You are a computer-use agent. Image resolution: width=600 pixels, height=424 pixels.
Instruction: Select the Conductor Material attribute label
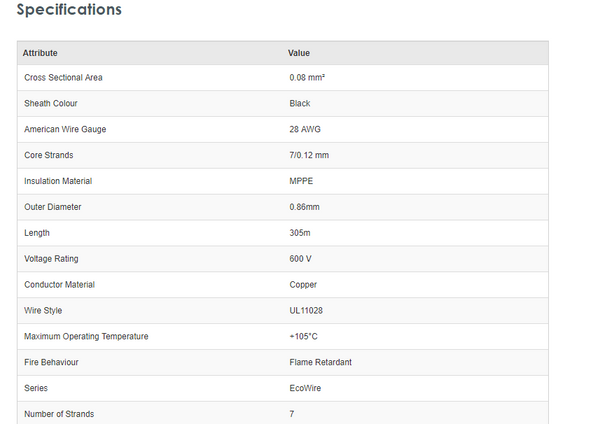pos(60,285)
